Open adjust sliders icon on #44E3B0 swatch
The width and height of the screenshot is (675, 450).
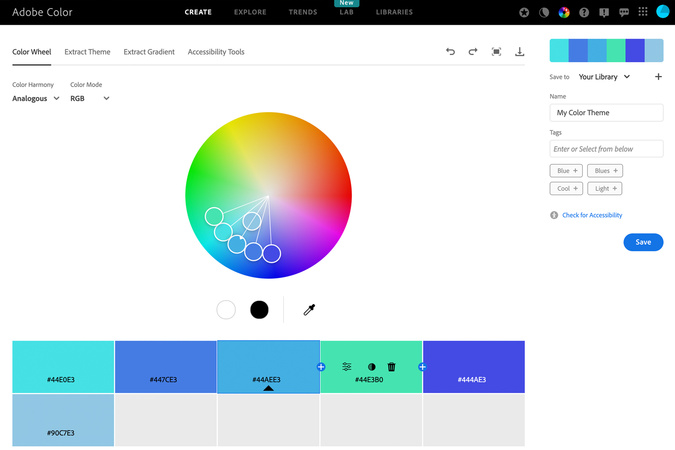347,366
